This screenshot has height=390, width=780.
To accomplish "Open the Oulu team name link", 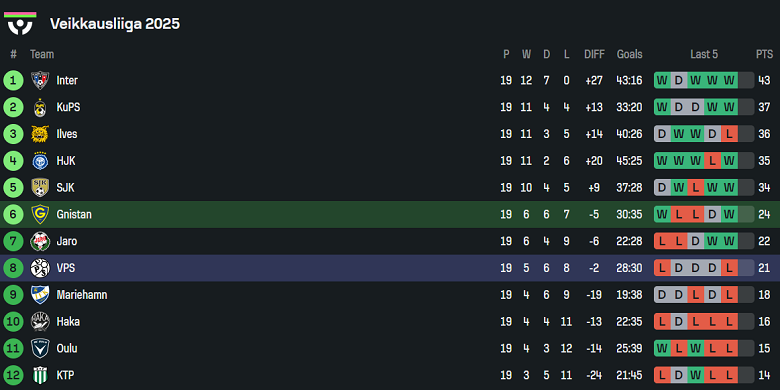I will coord(67,349).
